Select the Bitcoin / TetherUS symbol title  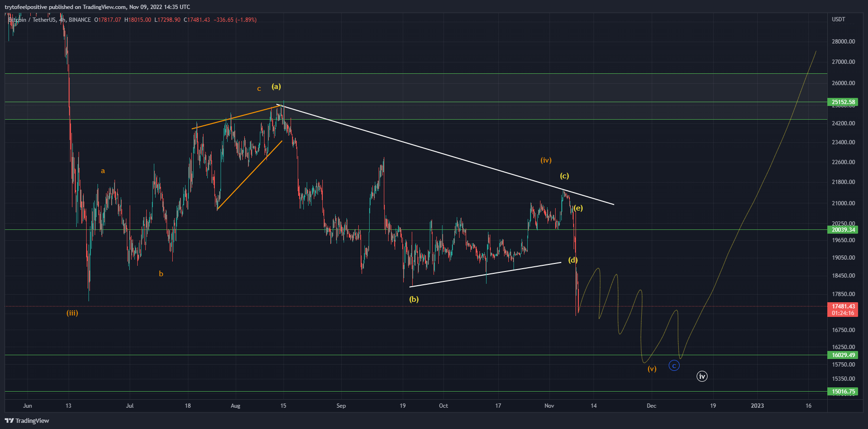32,20
